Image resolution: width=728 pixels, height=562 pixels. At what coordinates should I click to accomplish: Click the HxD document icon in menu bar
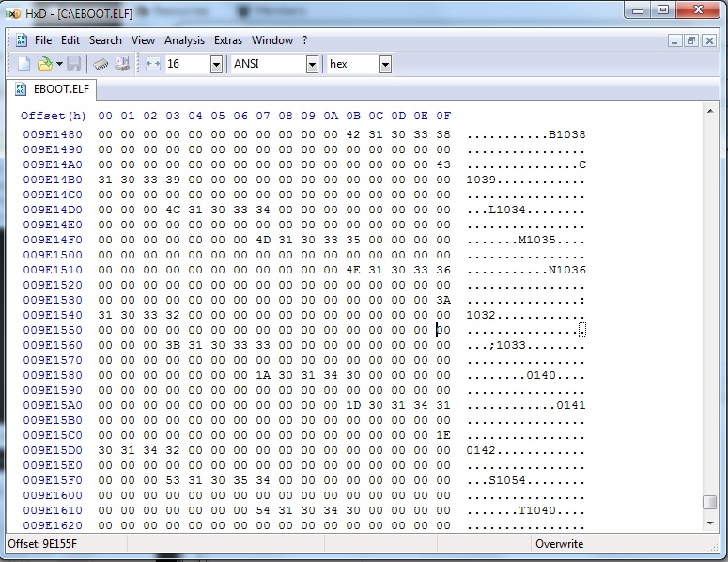point(22,40)
